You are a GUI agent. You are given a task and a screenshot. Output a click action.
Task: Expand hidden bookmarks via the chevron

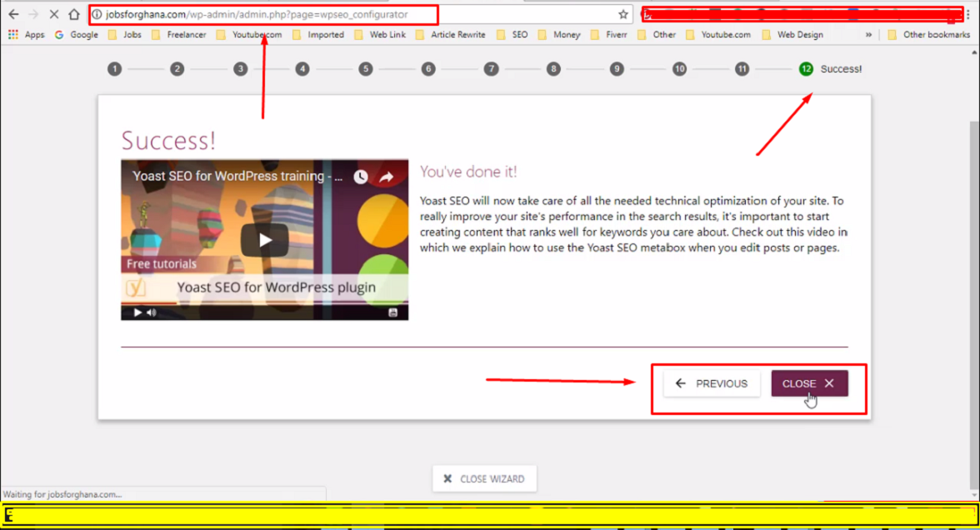pyautogui.click(x=868, y=34)
